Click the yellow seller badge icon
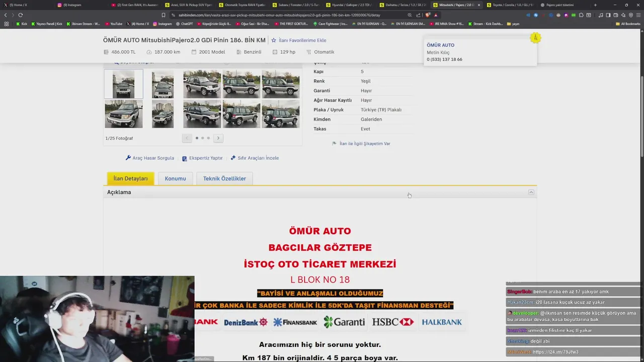The width and height of the screenshot is (644, 362). [535, 38]
